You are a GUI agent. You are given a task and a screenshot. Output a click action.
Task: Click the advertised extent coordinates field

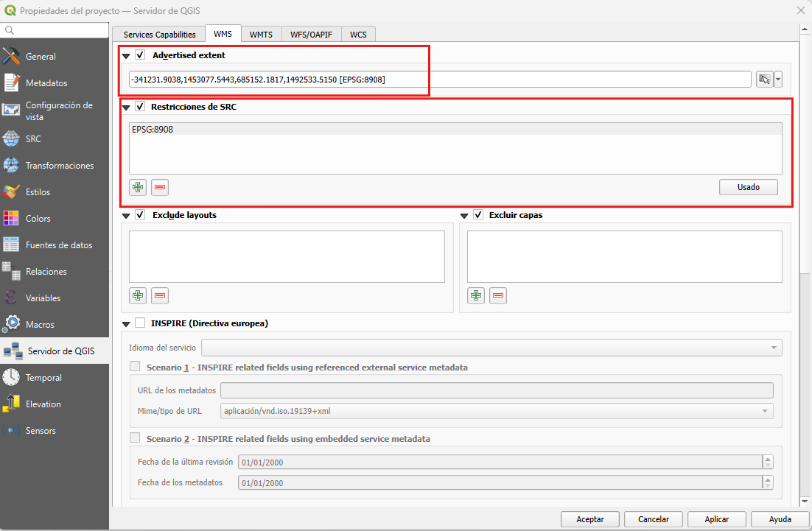pos(439,80)
